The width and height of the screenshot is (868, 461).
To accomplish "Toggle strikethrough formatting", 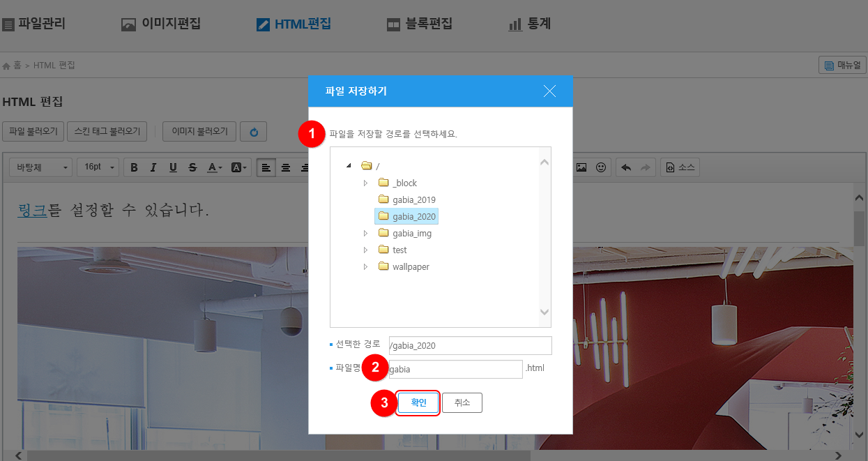I will (192, 167).
